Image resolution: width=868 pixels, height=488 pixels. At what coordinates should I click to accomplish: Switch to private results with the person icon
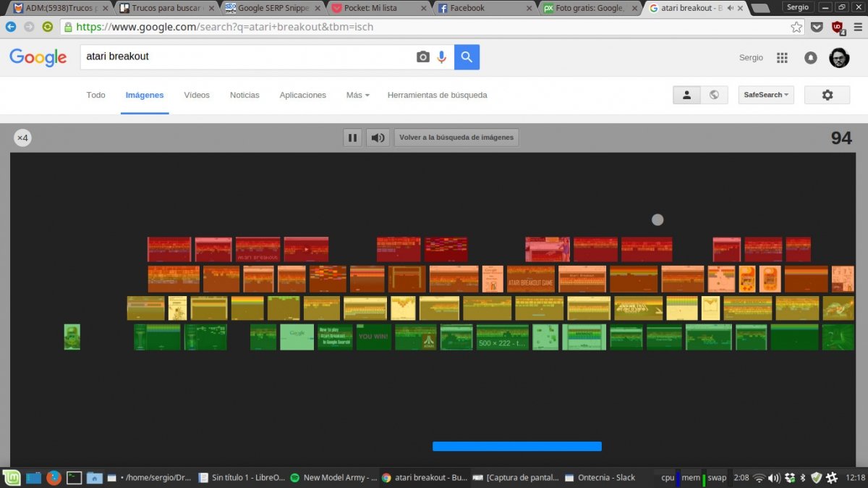tap(686, 95)
